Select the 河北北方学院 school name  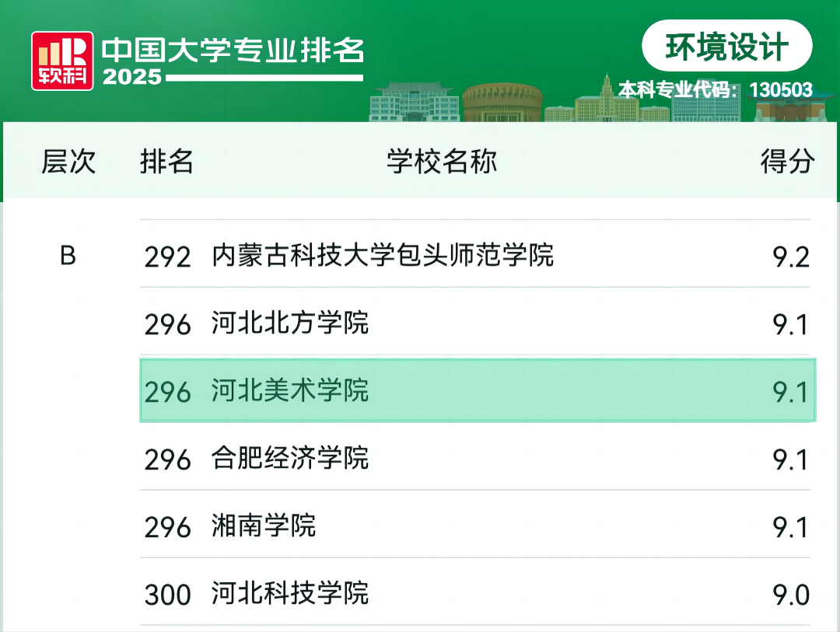tap(290, 323)
